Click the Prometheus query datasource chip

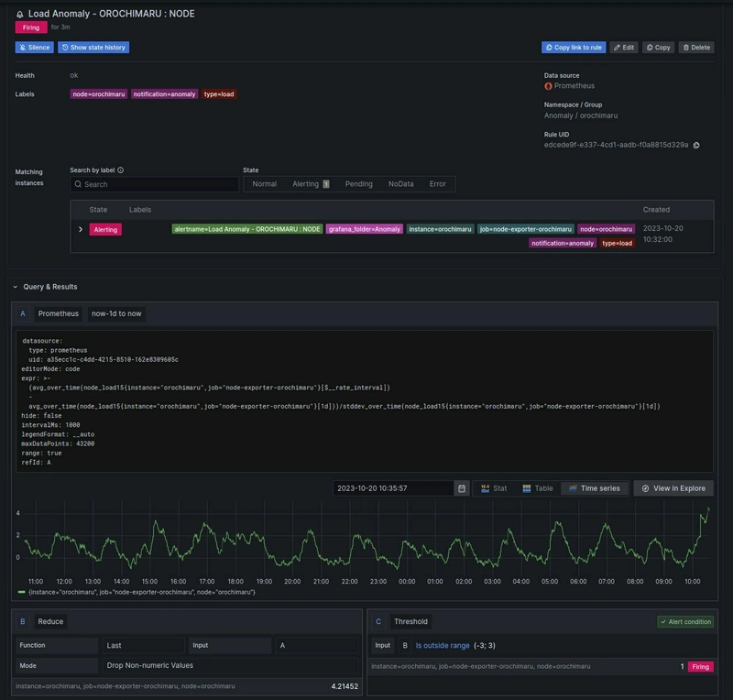[59, 313]
